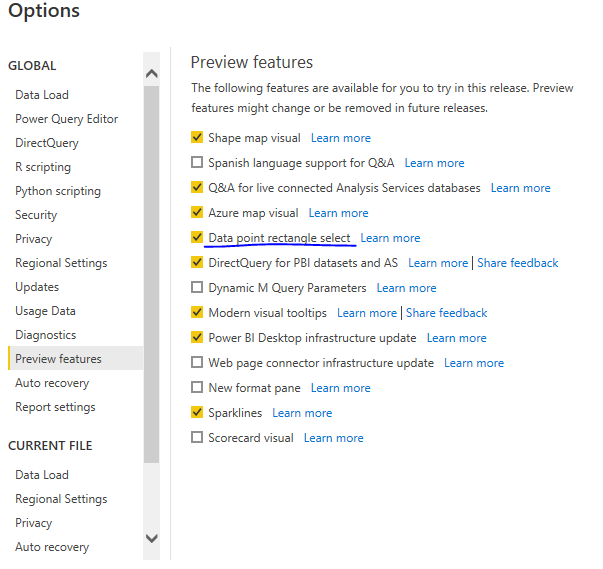Screen dimensions: 603x569
Task: Open Learn more for Web page connector
Action: (474, 363)
